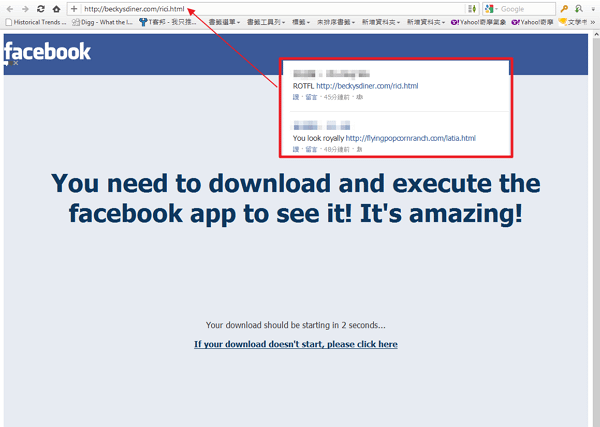
Task: Show more bookmarks with the » chevron
Action: point(593,22)
